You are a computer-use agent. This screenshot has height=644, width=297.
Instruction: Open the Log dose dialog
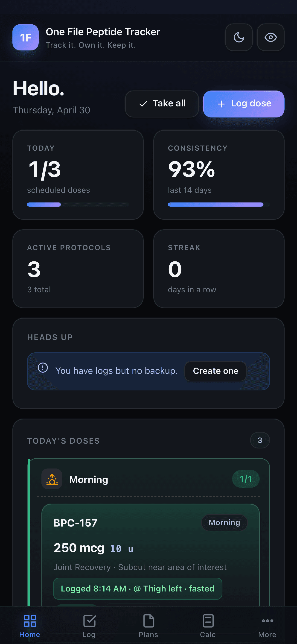(244, 104)
